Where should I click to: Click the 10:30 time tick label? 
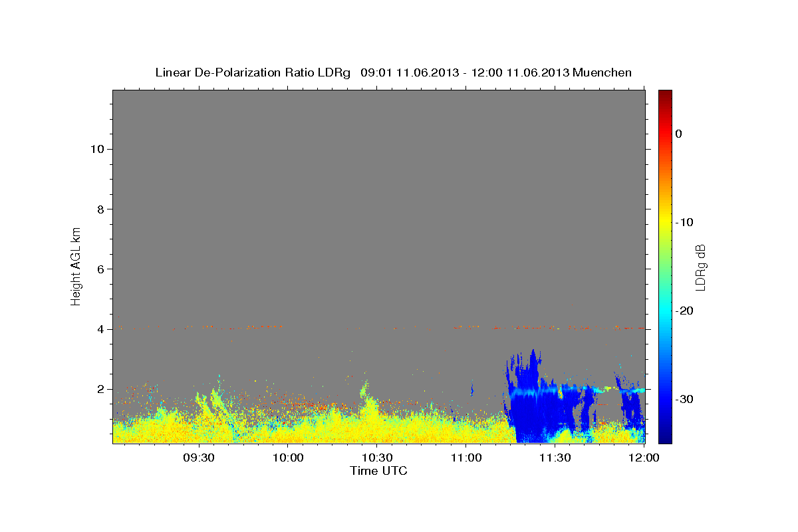coord(377,458)
